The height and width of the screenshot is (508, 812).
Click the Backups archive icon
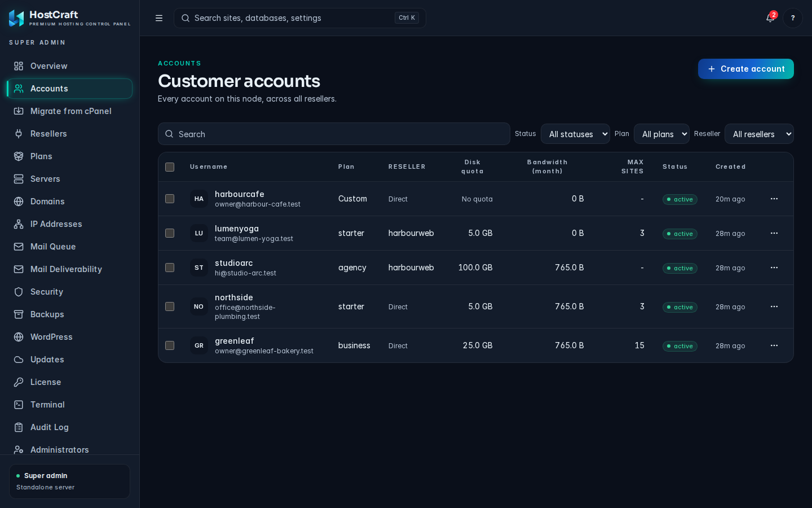point(19,314)
